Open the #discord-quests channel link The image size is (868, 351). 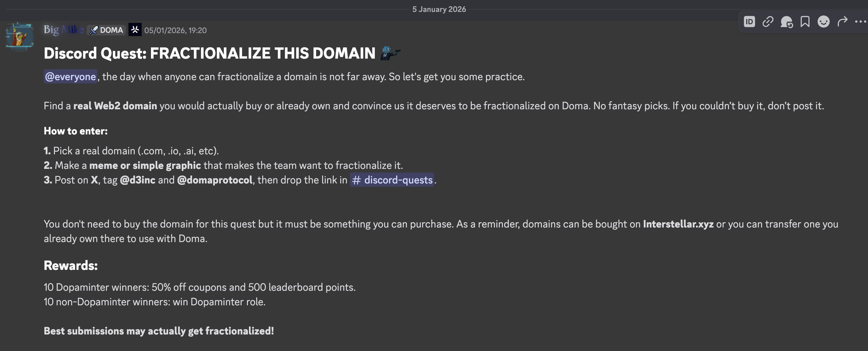pos(392,180)
